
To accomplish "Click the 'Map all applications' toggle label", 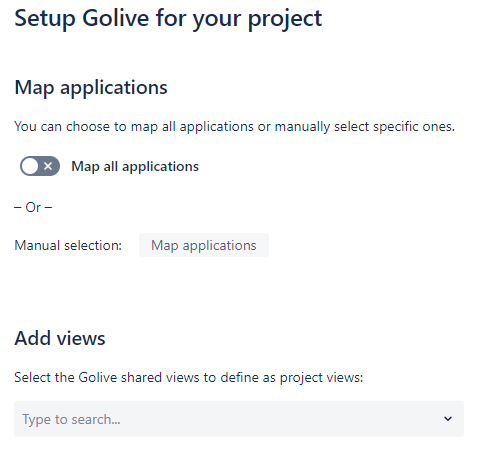I will tap(135, 166).
